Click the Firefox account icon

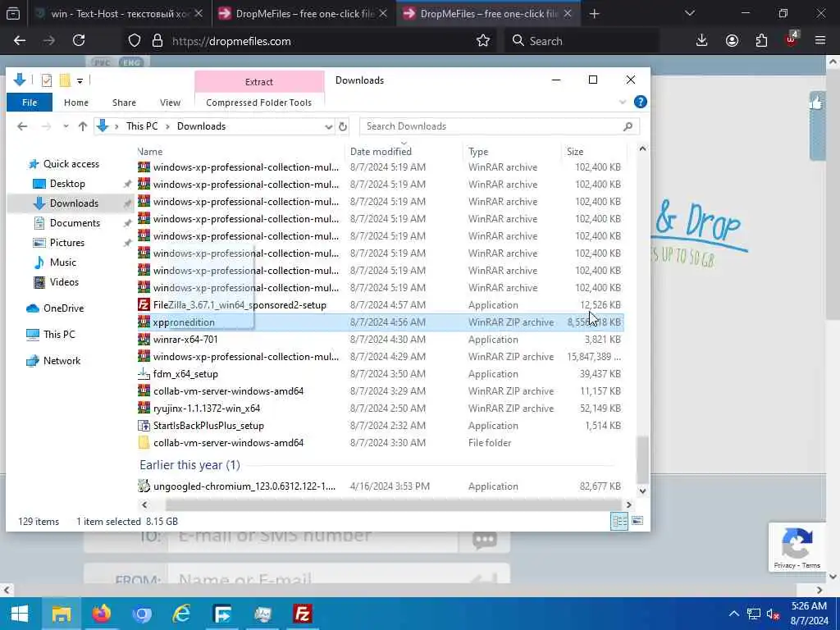click(732, 41)
